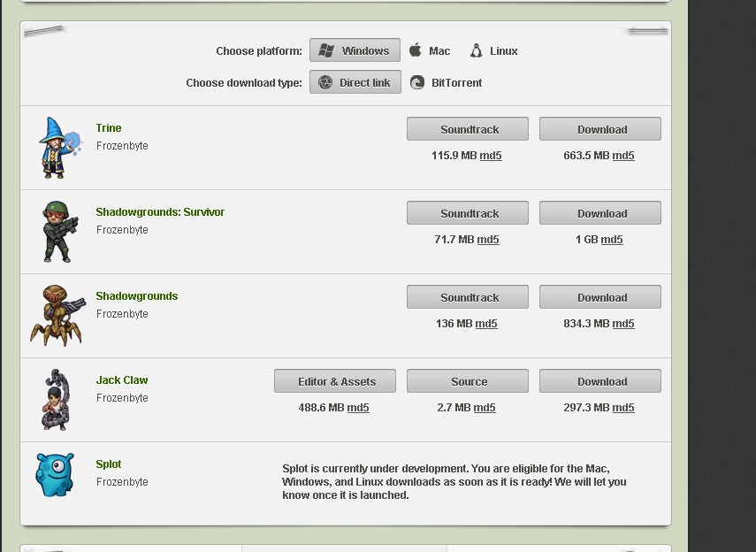Viewport: 756px width, 552px height.
Task: View md5 for 136 MB soundtrack
Action: click(x=486, y=323)
